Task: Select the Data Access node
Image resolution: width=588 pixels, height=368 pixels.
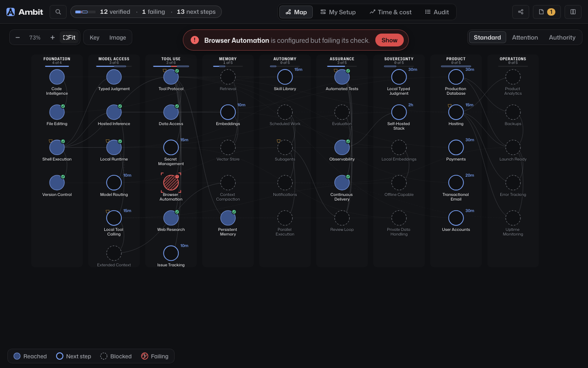Action: click(x=171, y=112)
